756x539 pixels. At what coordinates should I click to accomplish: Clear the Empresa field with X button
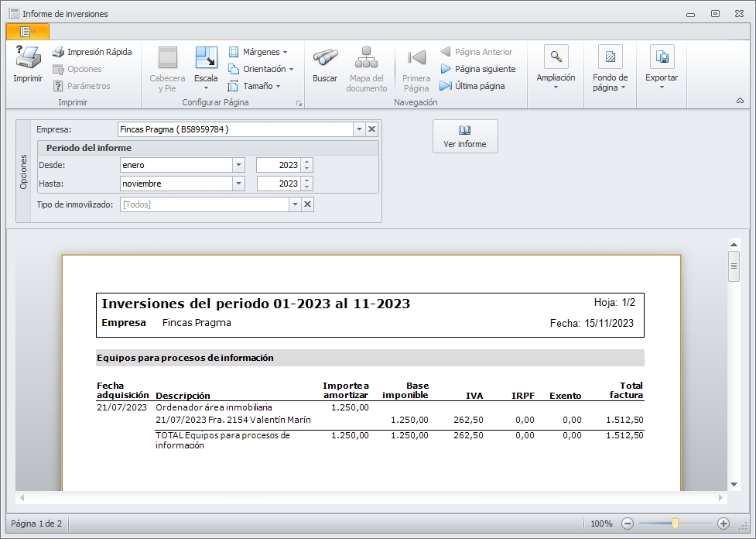371,129
